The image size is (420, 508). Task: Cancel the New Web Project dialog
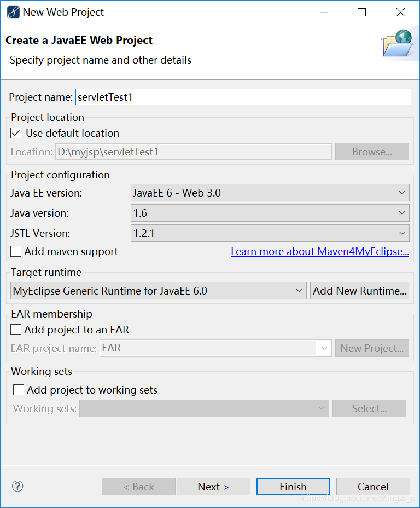pos(373,487)
